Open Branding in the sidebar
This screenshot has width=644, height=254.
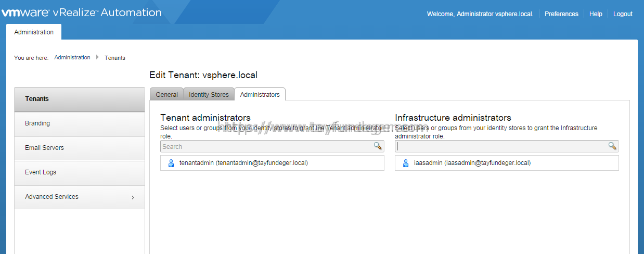click(80, 124)
